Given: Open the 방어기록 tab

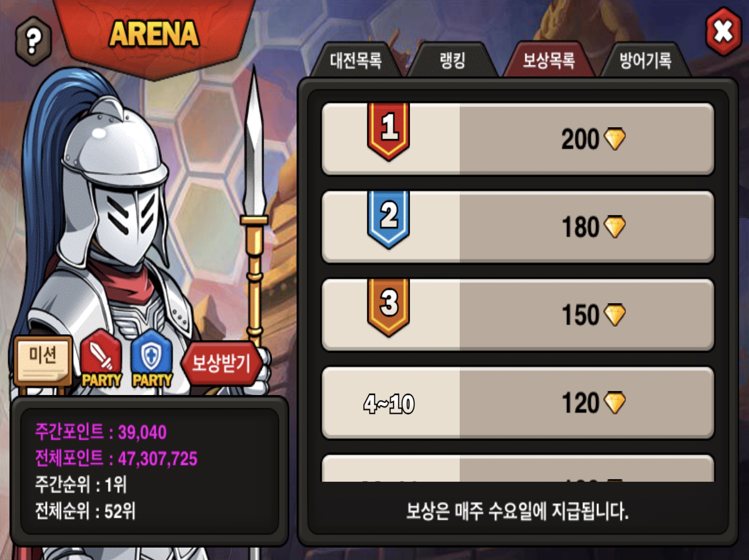Looking at the screenshot, I should [x=646, y=60].
